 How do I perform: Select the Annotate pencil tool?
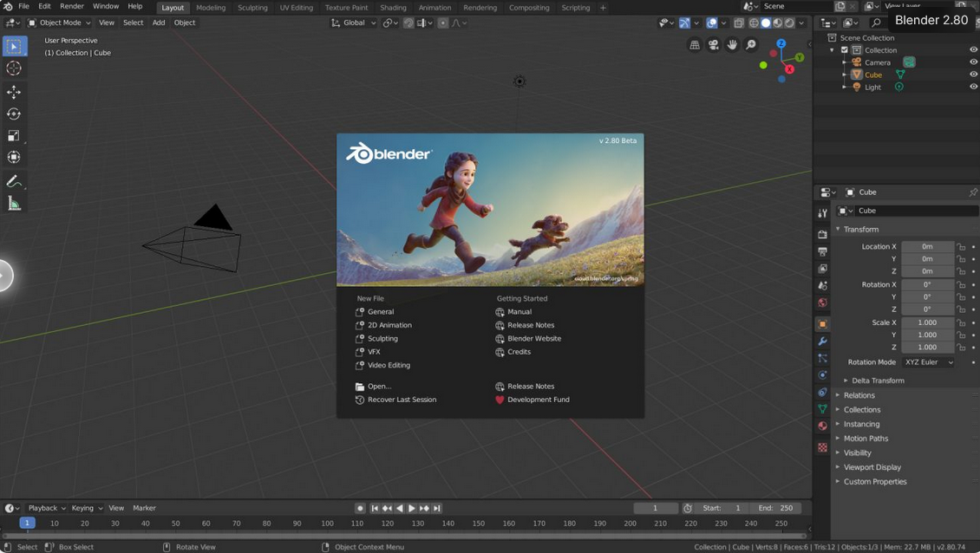(14, 181)
